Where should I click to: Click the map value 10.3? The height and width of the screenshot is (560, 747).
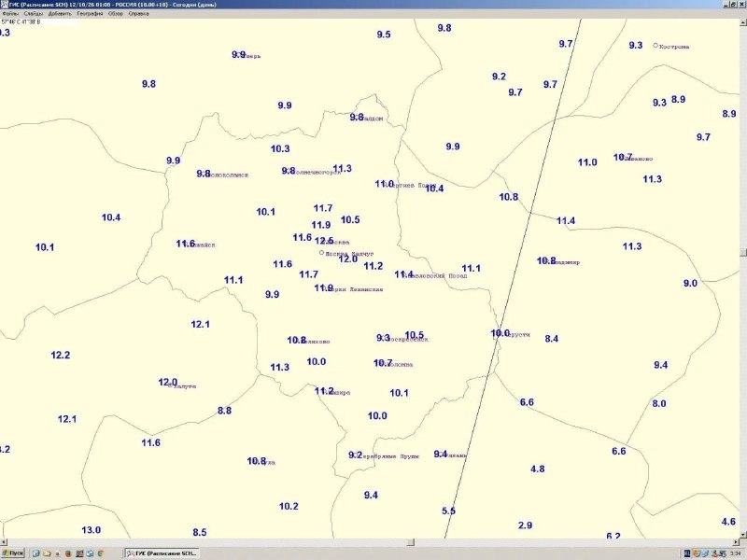coord(280,148)
